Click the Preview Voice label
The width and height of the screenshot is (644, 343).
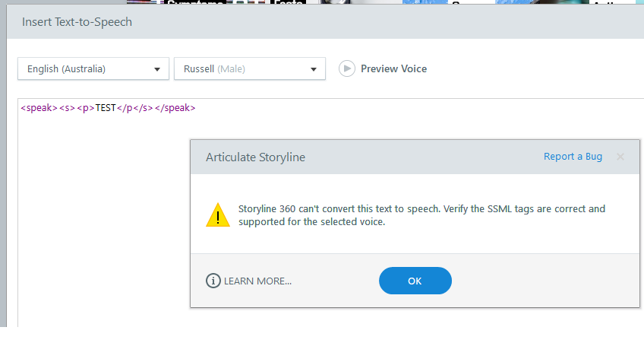(x=393, y=69)
